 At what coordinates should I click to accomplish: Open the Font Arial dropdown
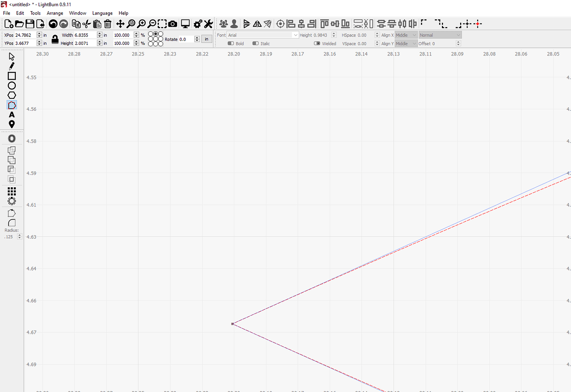(x=263, y=35)
